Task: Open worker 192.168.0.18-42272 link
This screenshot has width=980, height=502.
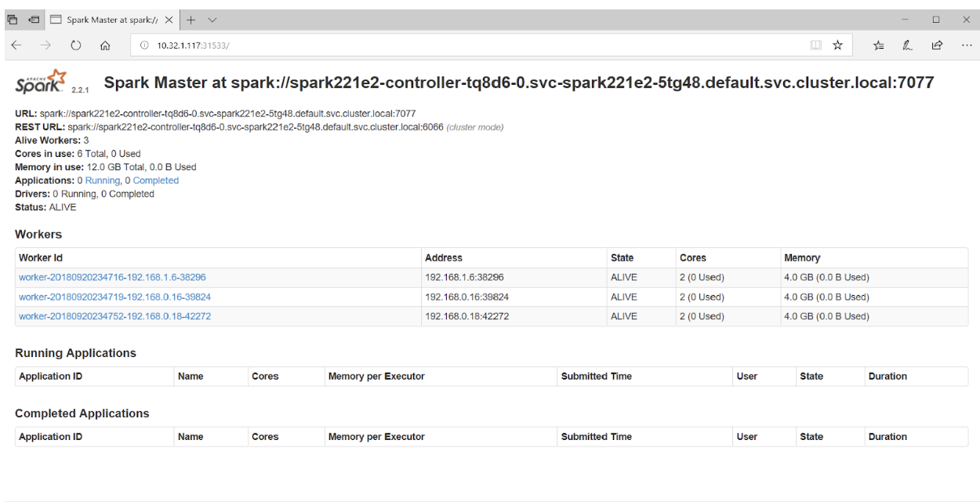Action: 114,317
